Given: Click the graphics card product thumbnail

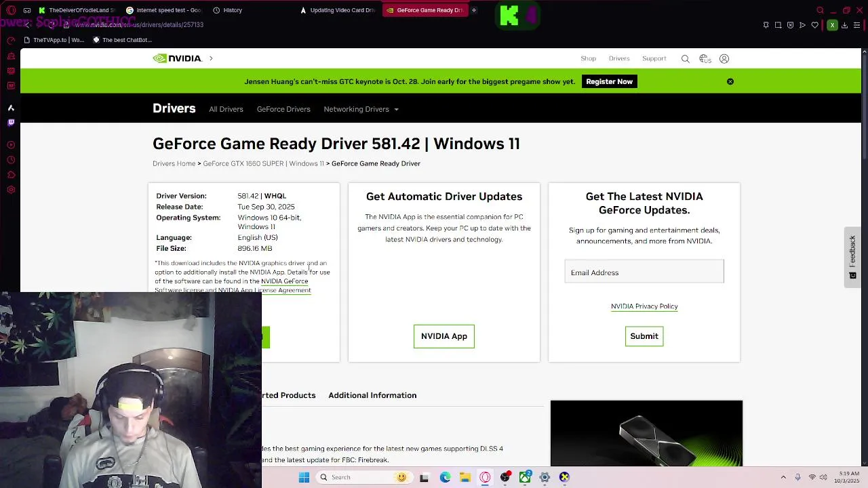Looking at the screenshot, I should coord(646,433).
